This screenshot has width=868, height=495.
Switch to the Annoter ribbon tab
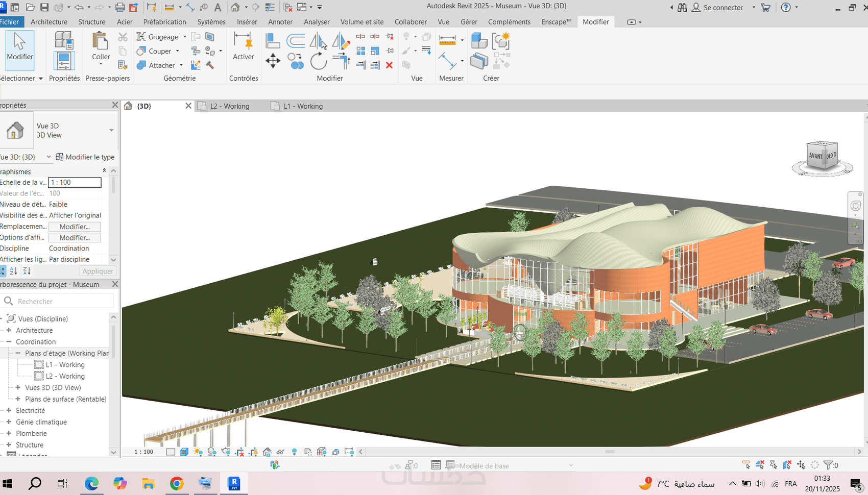(x=280, y=22)
